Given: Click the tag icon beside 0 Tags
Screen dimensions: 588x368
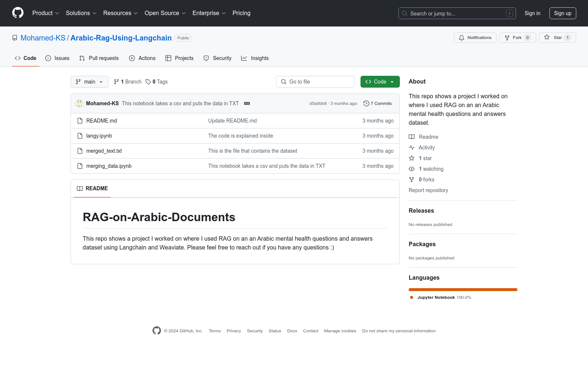Looking at the screenshot, I should tap(148, 82).
